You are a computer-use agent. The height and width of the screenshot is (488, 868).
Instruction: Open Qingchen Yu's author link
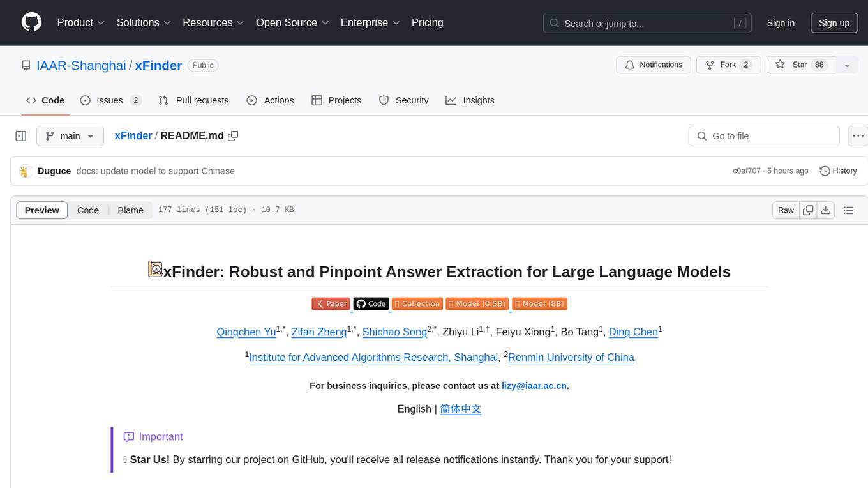[246, 332]
